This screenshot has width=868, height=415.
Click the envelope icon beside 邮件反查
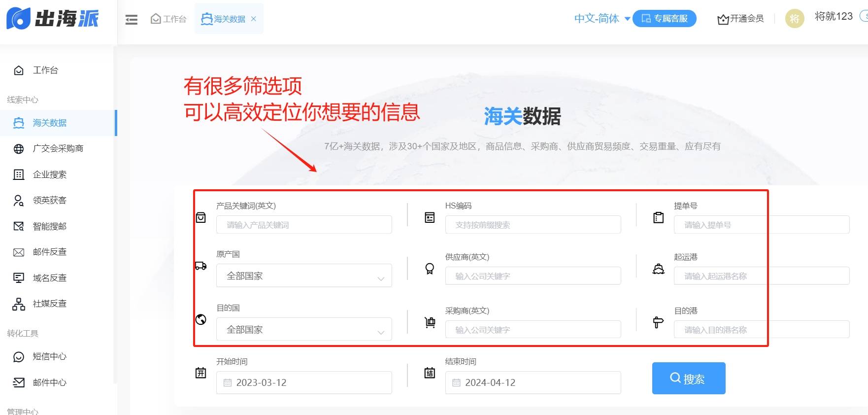[x=19, y=252]
